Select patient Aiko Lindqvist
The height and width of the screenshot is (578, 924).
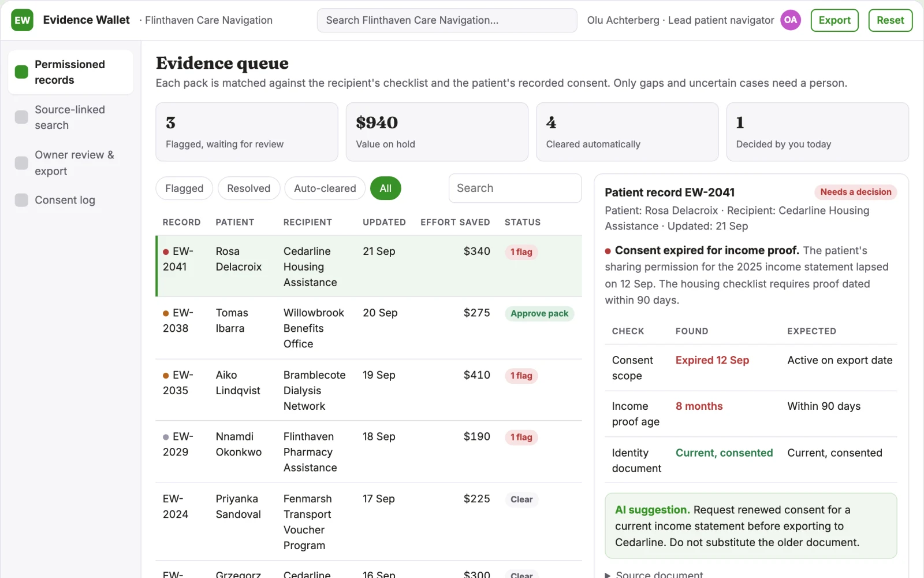click(x=238, y=383)
